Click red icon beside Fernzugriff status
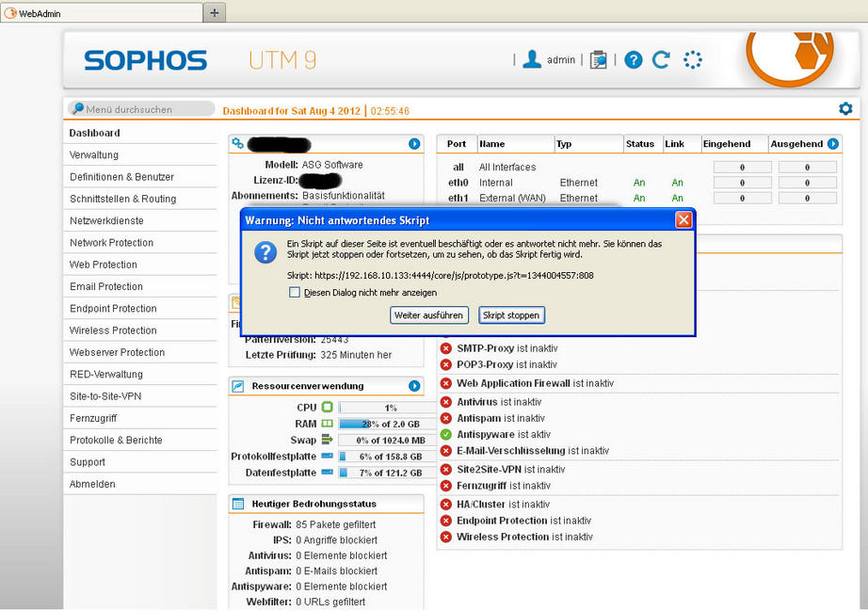 click(445, 486)
